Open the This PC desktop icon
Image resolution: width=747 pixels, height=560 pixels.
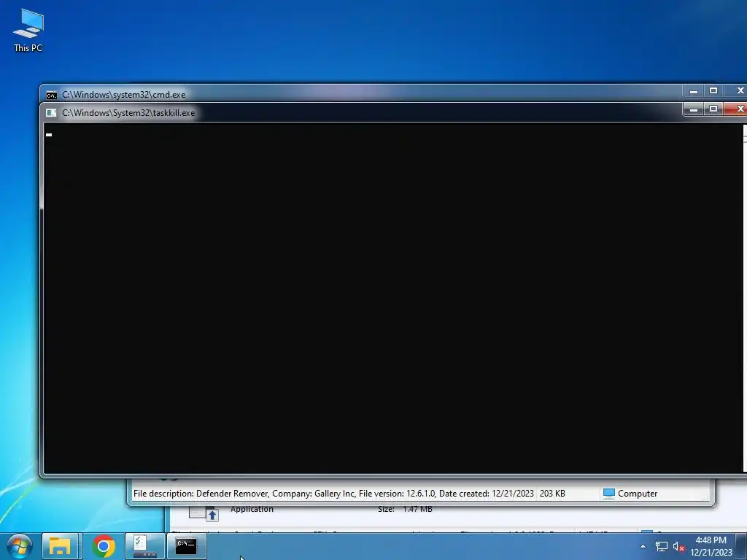coord(28,30)
